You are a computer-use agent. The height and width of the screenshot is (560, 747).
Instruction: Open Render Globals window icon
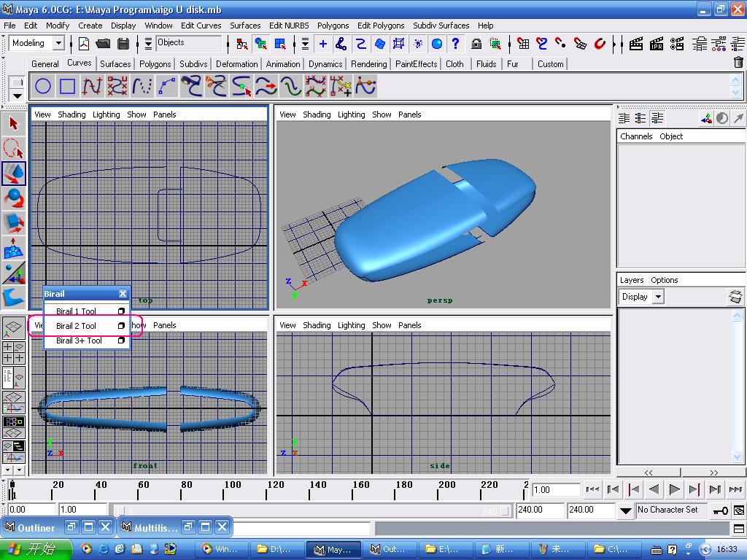pyautogui.click(x=677, y=44)
